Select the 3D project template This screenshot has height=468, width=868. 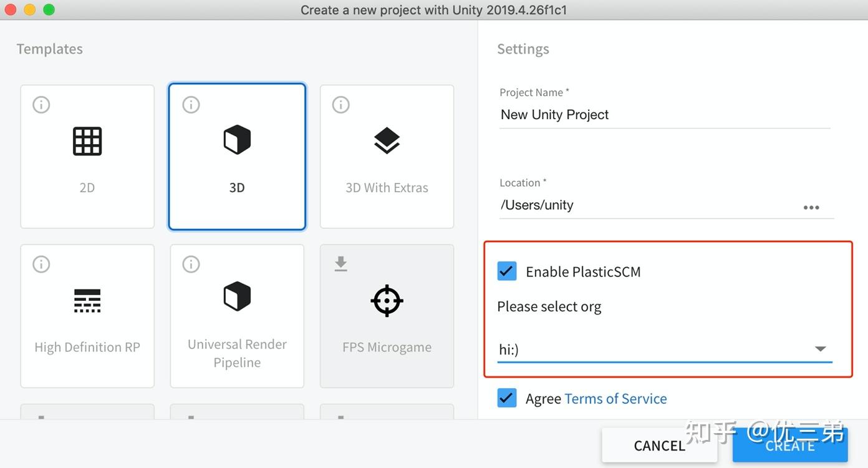coord(237,156)
